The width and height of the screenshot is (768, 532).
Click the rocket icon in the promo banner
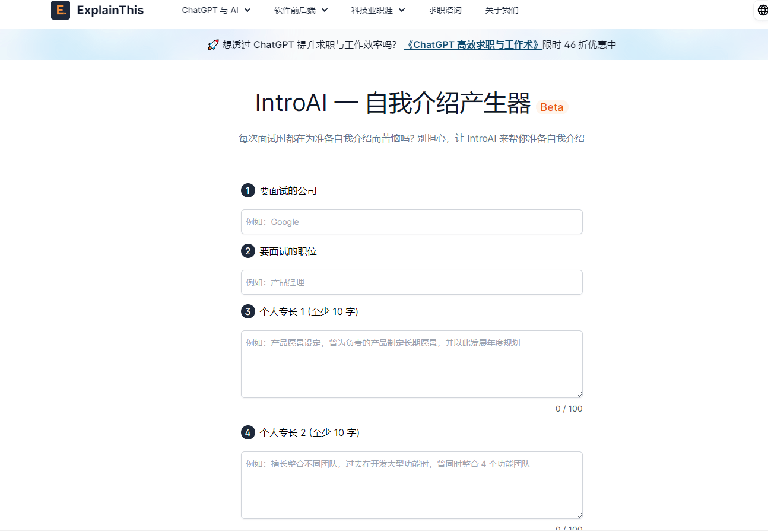point(212,44)
